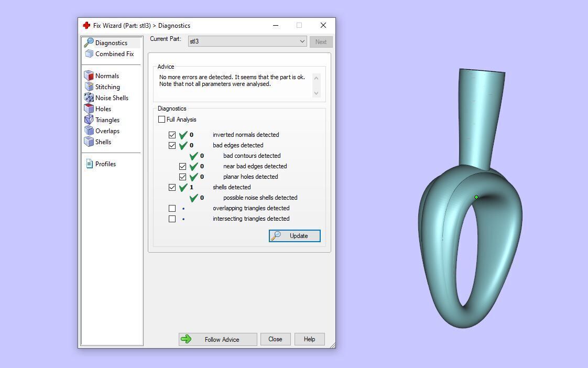
Task: Go to the Normals fix page
Action: [x=107, y=76]
